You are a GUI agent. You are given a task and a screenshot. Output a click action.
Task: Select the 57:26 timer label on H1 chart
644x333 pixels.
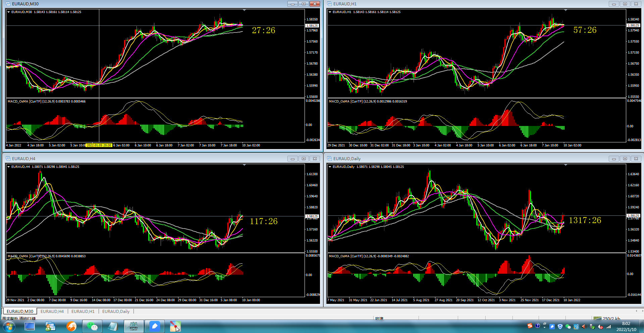pos(585,30)
